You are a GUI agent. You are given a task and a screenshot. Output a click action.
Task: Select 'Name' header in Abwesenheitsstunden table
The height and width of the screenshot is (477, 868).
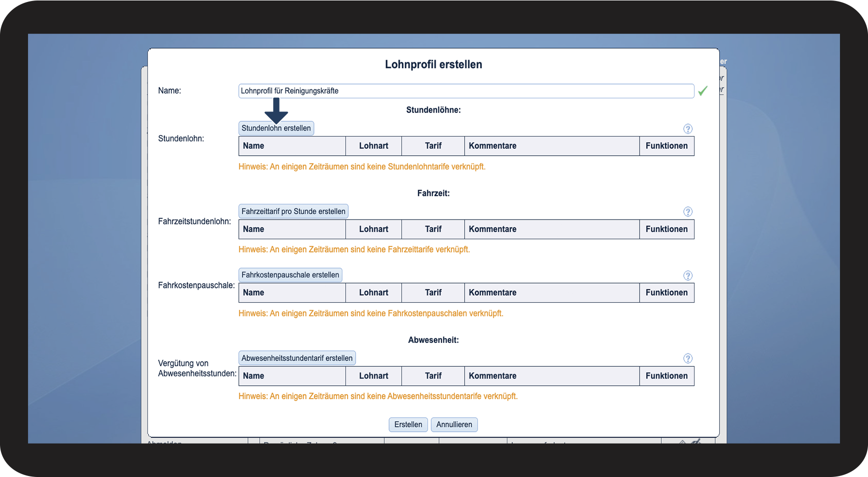[x=292, y=376]
